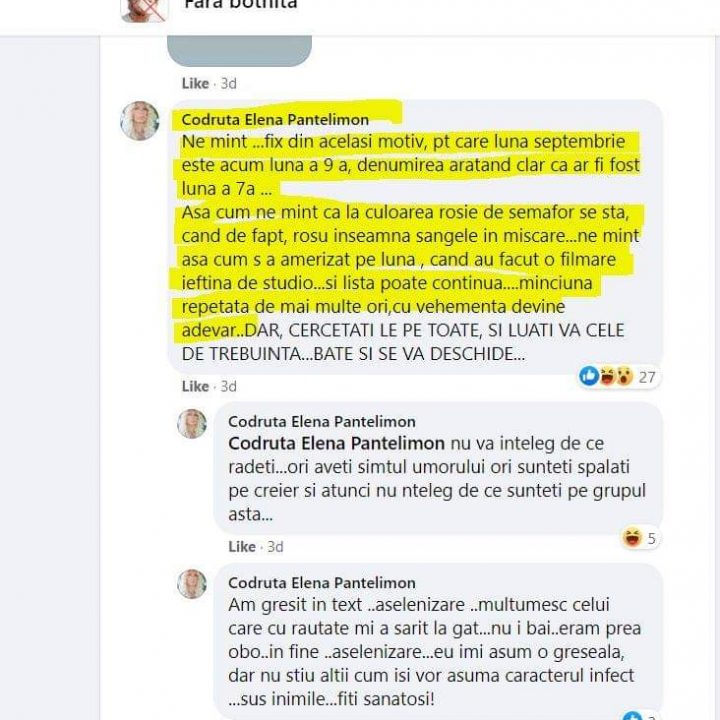This screenshot has width=720, height=720.
Task: Open the avatar on the 'Am gresit in text' reply
Action: (x=192, y=584)
